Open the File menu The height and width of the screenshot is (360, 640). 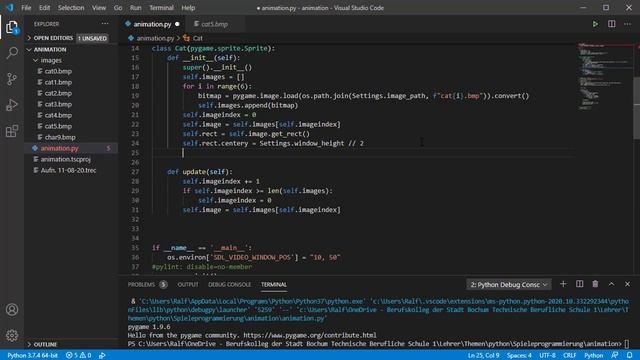pyautogui.click(x=26, y=7)
